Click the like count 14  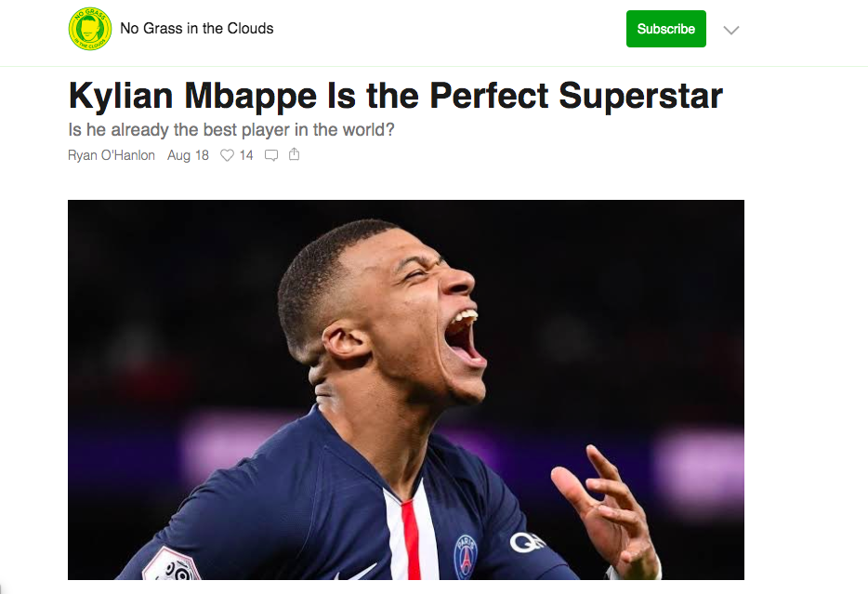point(246,155)
